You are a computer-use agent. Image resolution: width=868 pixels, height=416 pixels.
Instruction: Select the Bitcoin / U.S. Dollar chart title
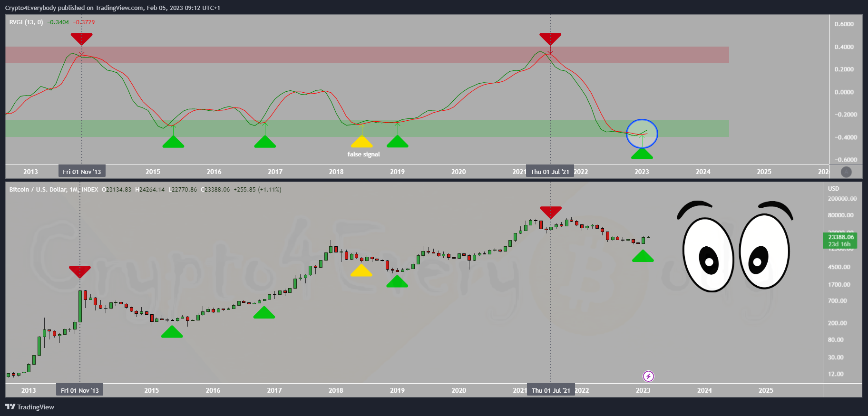pyautogui.click(x=54, y=190)
